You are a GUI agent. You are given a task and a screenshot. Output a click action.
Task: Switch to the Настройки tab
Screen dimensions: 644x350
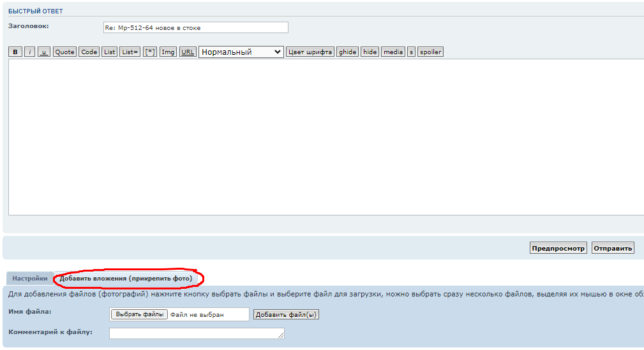click(30, 279)
